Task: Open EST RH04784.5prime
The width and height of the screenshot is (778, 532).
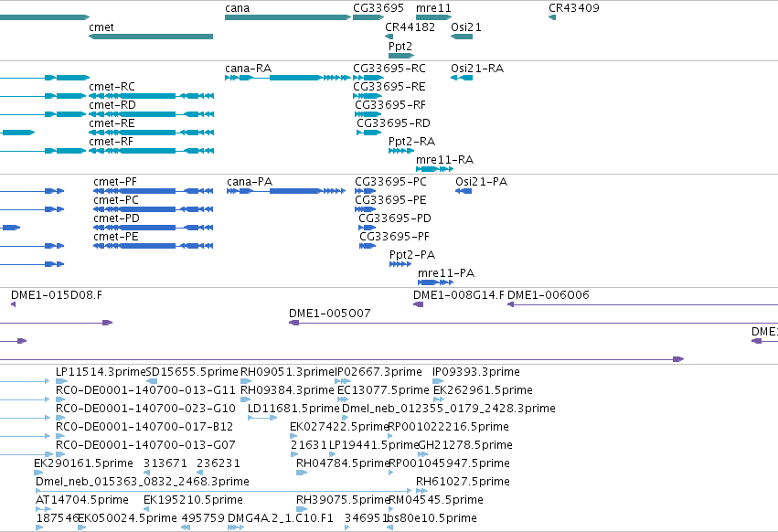Action: 302,473
